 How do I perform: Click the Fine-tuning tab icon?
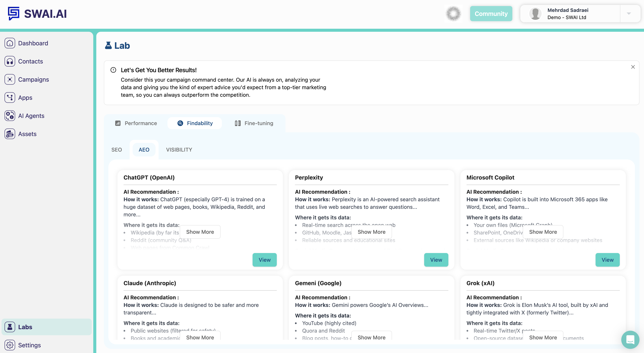pyautogui.click(x=238, y=123)
